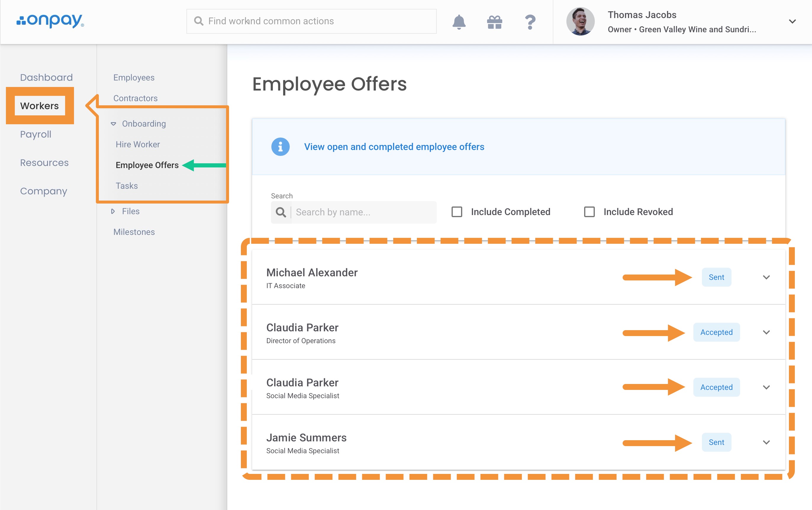
Task: Click Thomas Jacobs profile photo
Action: (580, 22)
